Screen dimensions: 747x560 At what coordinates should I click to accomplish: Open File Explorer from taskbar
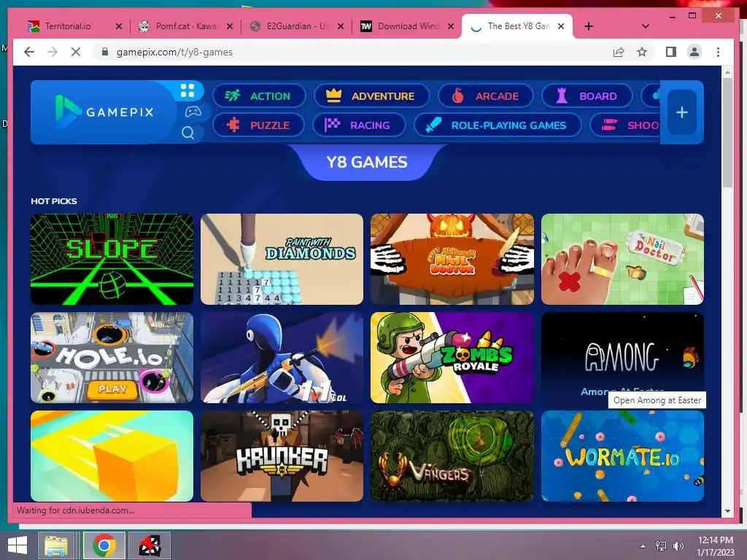click(56, 545)
